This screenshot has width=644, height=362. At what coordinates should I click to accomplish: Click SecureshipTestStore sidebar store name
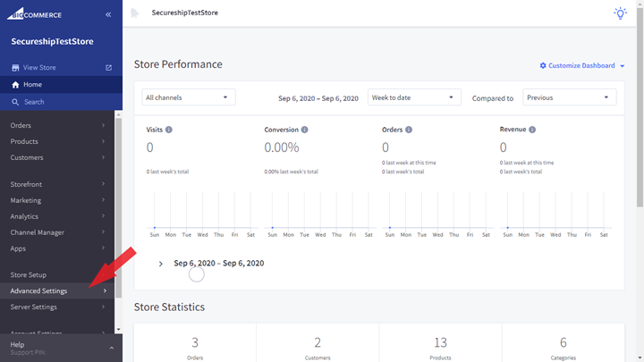(52, 41)
